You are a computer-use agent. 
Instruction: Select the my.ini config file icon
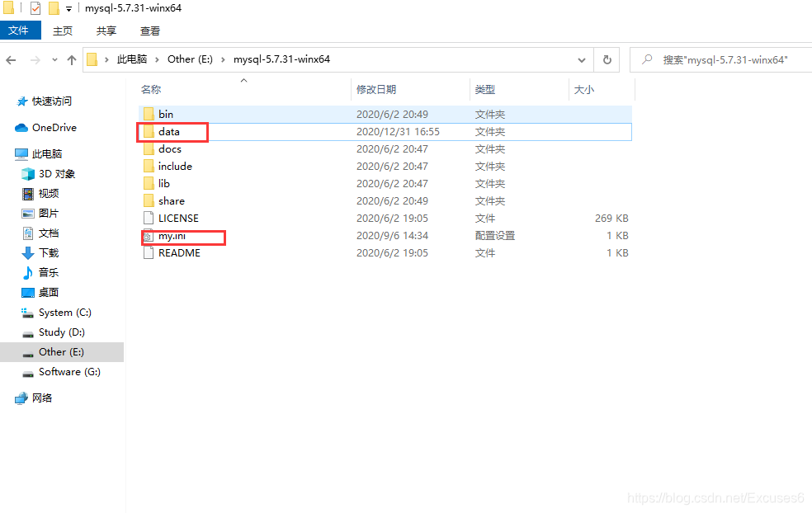(149, 236)
